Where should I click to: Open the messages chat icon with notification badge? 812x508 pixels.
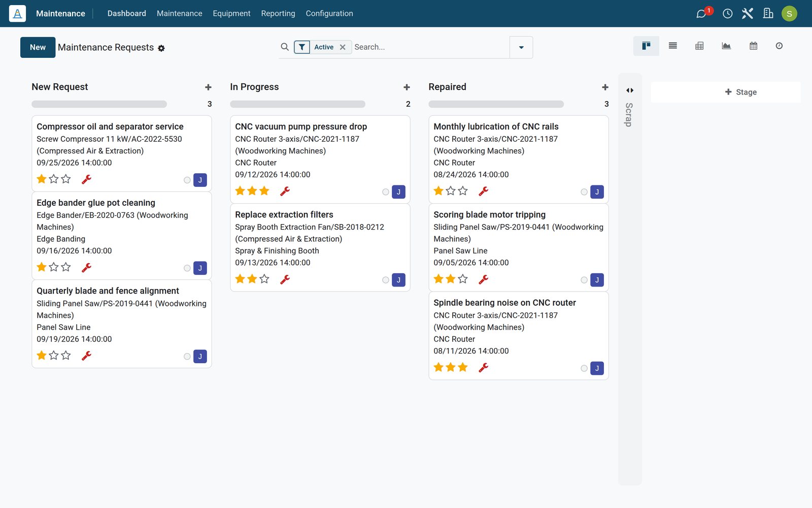pyautogui.click(x=702, y=14)
